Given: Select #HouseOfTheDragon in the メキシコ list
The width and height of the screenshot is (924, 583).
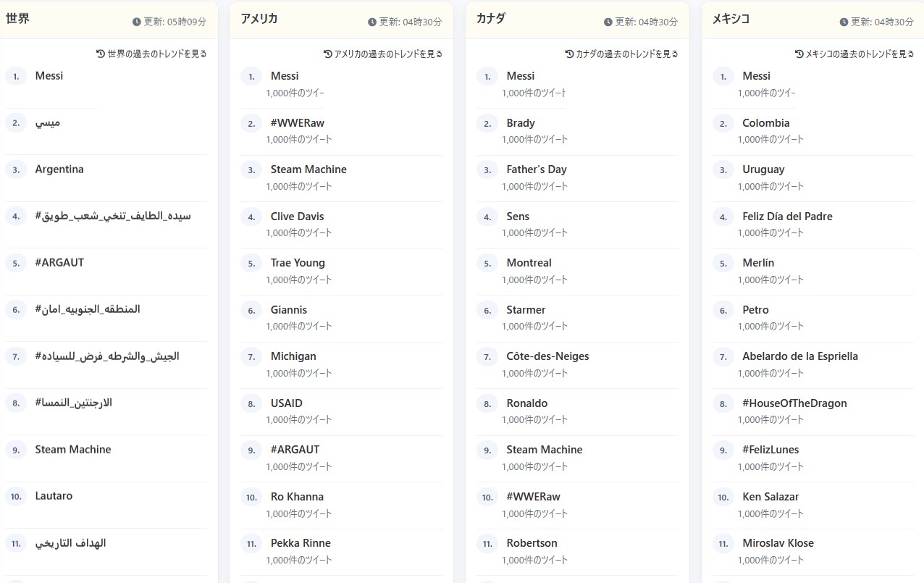Looking at the screenshot, I should tap(794, 403).
